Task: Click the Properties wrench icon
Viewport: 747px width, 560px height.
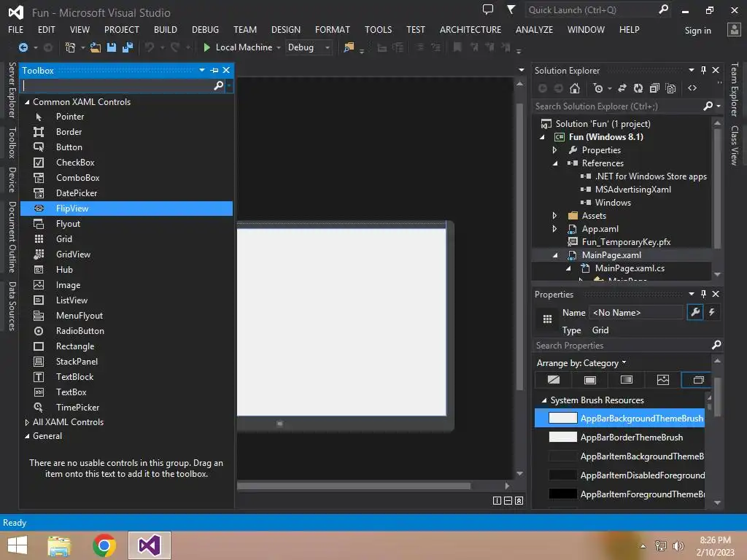Action: coord(695,312)
